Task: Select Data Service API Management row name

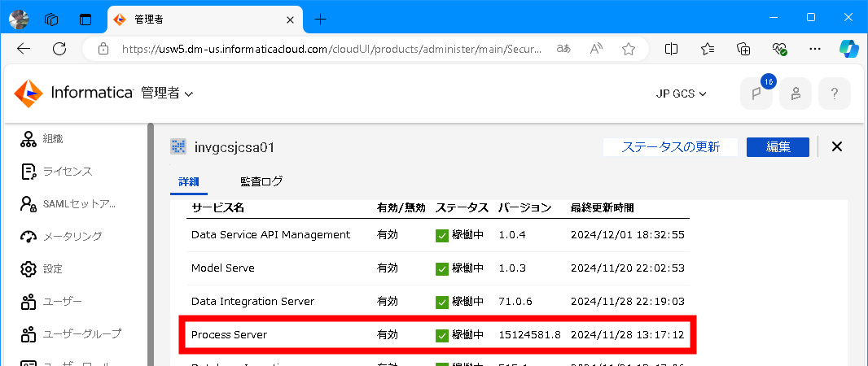Action: point(270,235)
